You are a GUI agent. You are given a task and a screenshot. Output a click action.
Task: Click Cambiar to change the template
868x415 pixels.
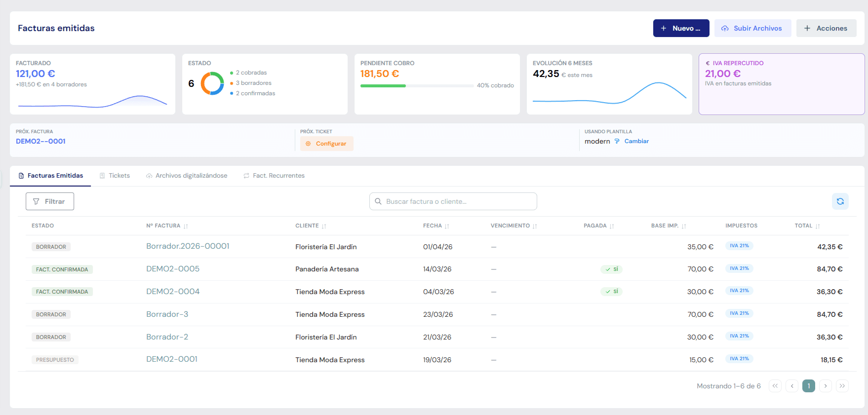pyautogui.click(x=636, y=141)
